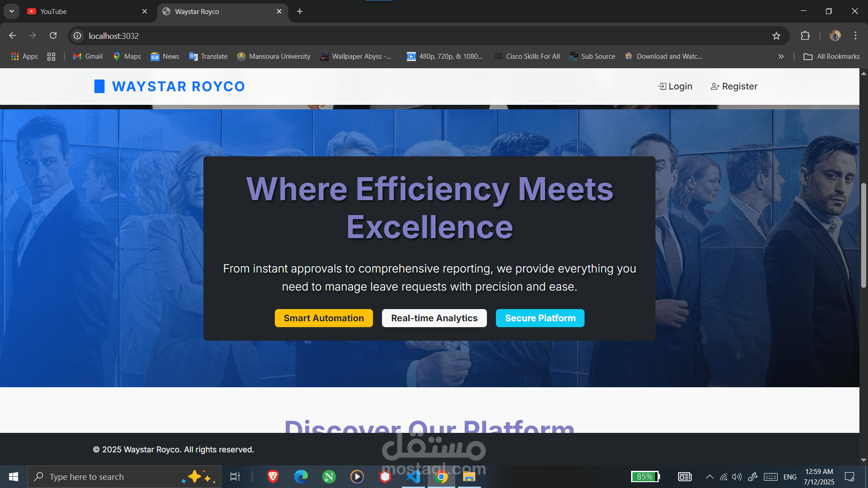Expand the tab search dropdown
Image resolution: width=868 pixels, height=488 pixels.
coord(12,11)
